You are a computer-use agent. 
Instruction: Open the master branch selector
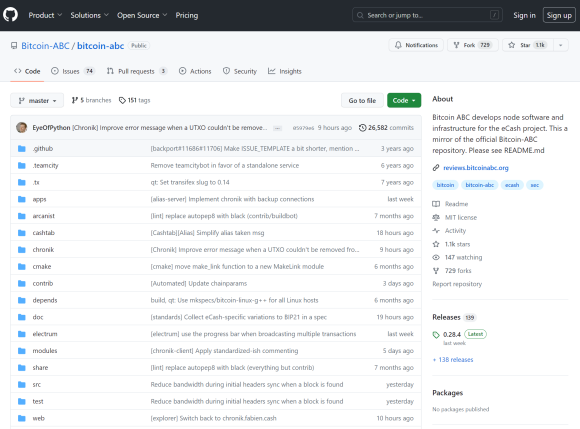click(37, 100)
